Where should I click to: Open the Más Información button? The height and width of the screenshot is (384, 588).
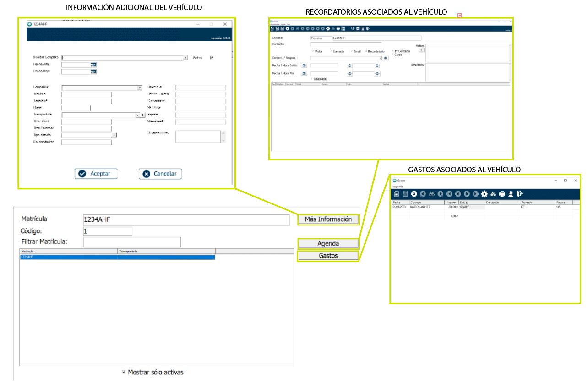(328, 219)
